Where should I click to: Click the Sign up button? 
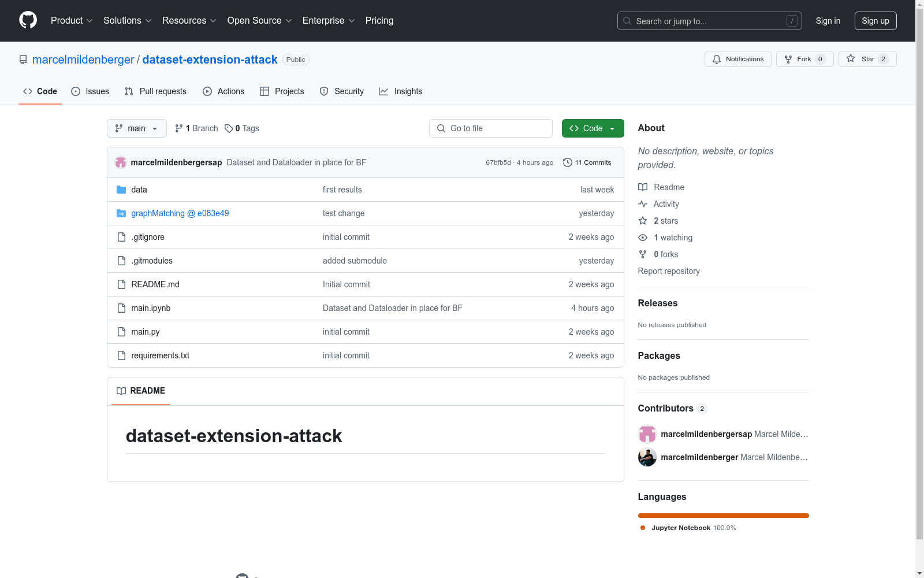[875, 21]
